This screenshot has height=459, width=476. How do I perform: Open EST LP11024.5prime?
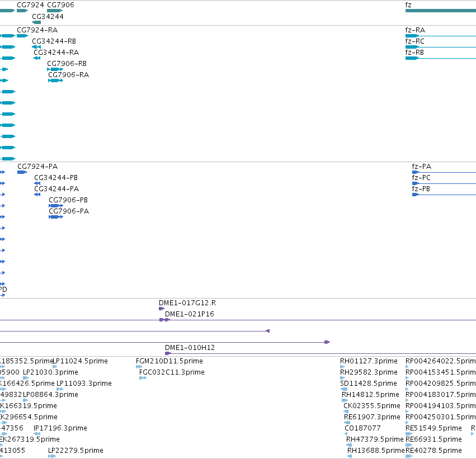click(80, 361)
